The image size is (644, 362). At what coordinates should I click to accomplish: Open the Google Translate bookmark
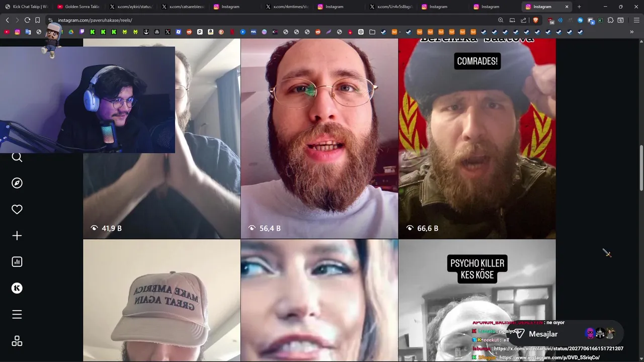pos(28,32)
